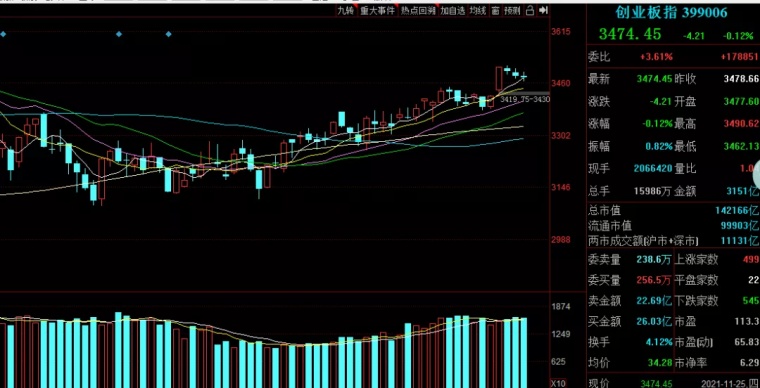Collapse side panel with arrow-to-bar icon
Image resolution: width=760 pixels, height=388 pixels.
[x=543, y=10]
